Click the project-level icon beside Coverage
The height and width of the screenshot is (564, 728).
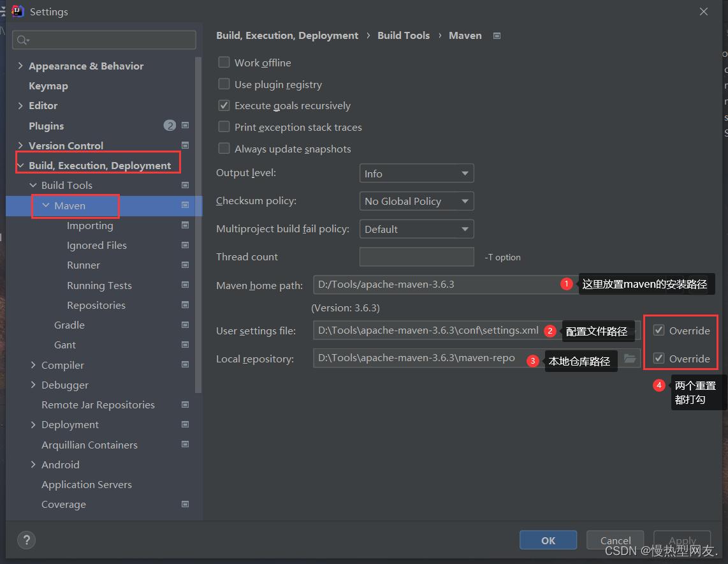click(186, 504)
